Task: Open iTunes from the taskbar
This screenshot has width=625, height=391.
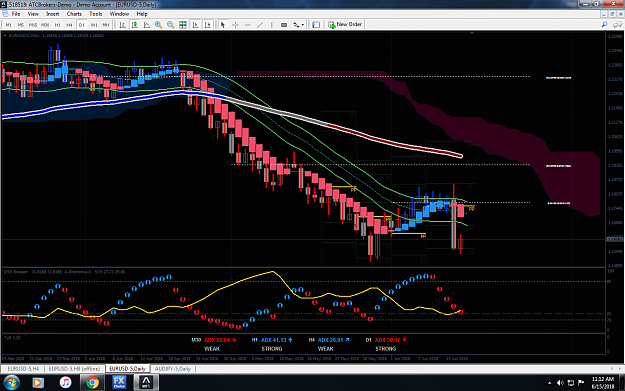Action: [65, 383]
